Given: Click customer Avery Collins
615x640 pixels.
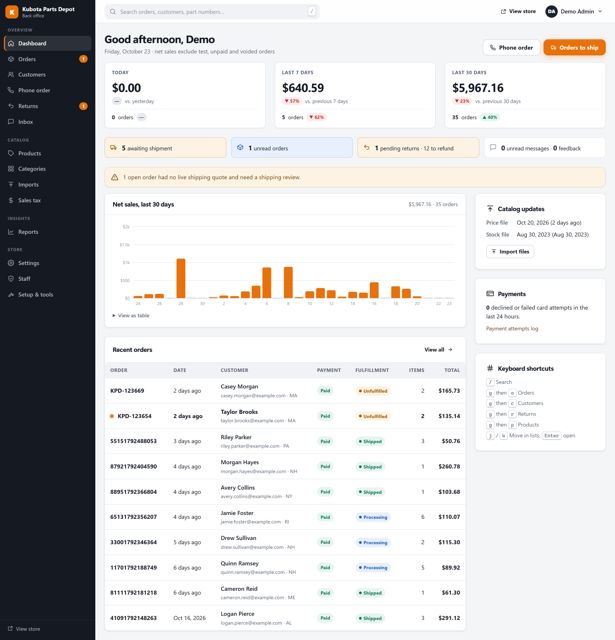Looking at the screenshot, I should [x=238, y=488].
